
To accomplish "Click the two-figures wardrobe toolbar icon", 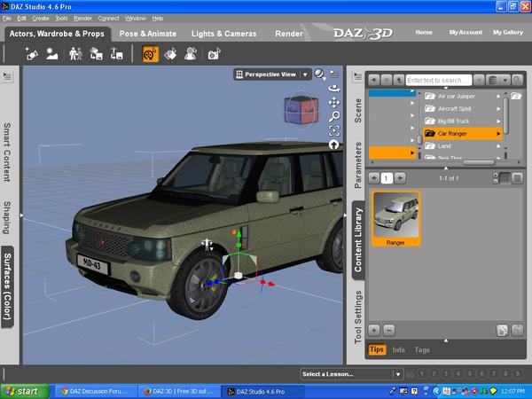I will coord(75,54).
